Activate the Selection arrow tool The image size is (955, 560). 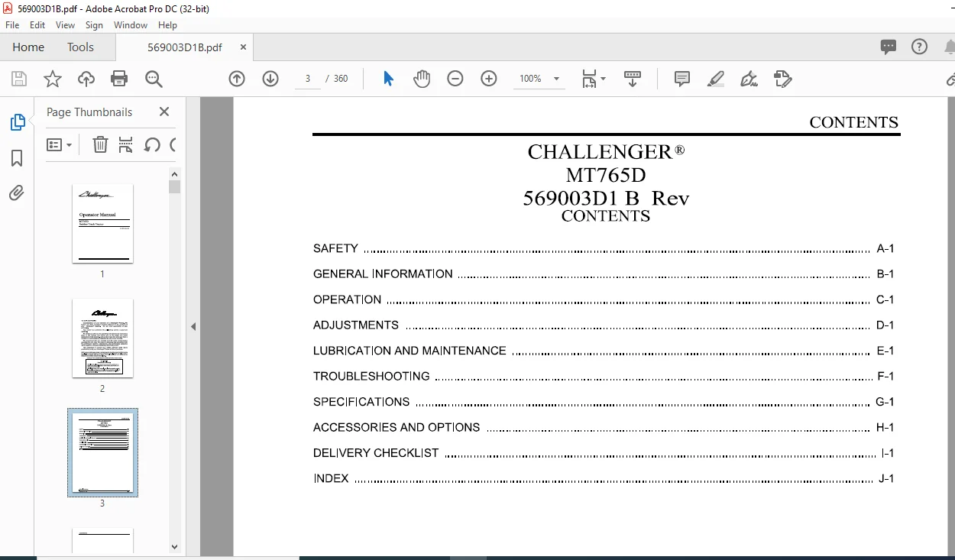coord(388,79)
